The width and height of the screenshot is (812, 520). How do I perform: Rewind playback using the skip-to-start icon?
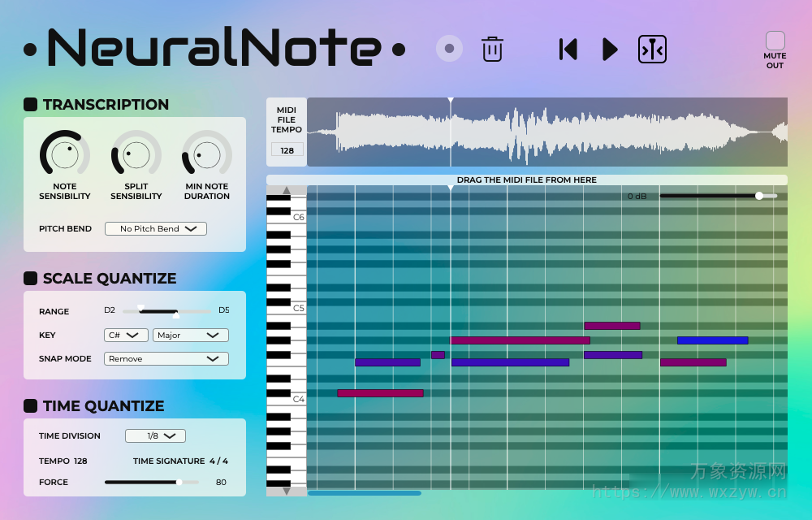pyautogui.click(x=568, y=49)
